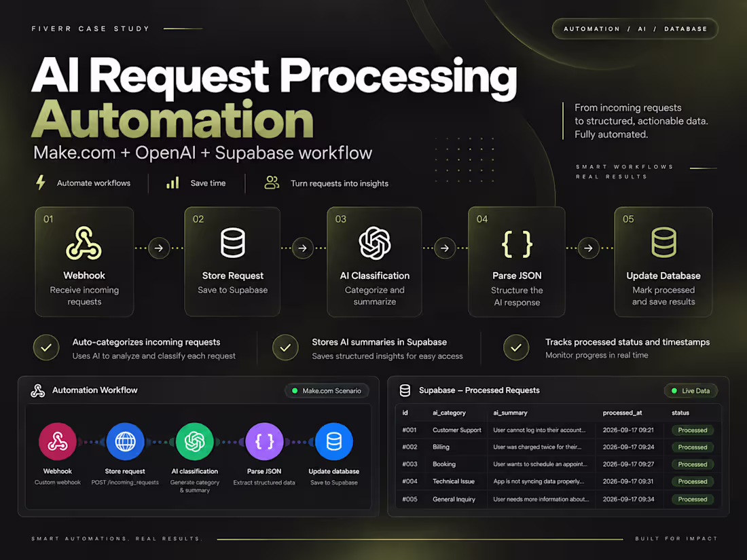Click the arrow between AI Classification and Parse JSON
Image resolution: width=747 pixels, height=560 pixels.
click(445, 248)
